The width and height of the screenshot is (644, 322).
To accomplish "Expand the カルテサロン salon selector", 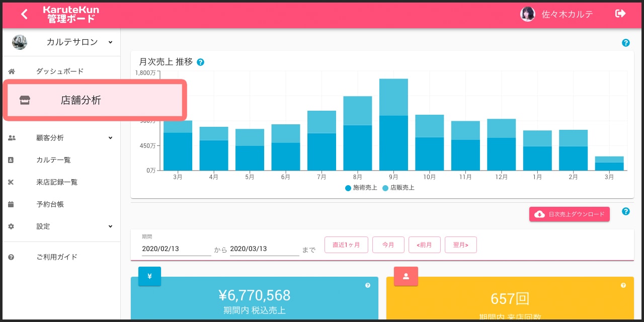I will coord(110,42).
